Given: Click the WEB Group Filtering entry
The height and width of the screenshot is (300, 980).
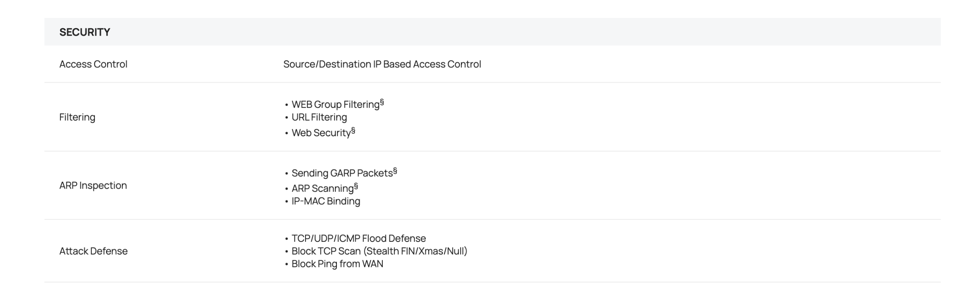Looking at the screenshot, I should [335, 104].
